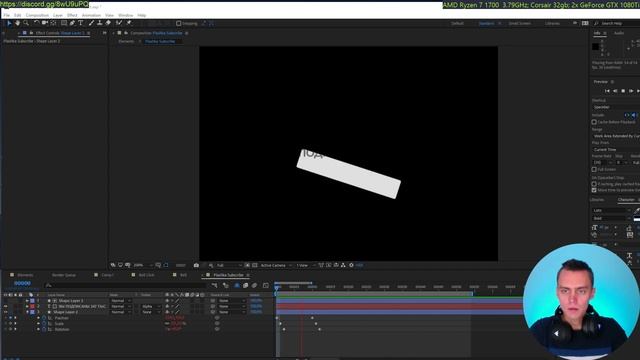Screen dimensions: 640x360
Task: Open the timeline Composition Mini-Flowchart icon
Action: pos(215,285)
